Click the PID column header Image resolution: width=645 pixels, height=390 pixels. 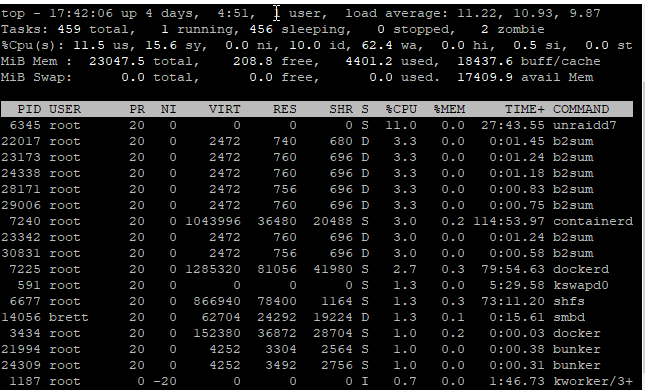(x=29, y=109)
